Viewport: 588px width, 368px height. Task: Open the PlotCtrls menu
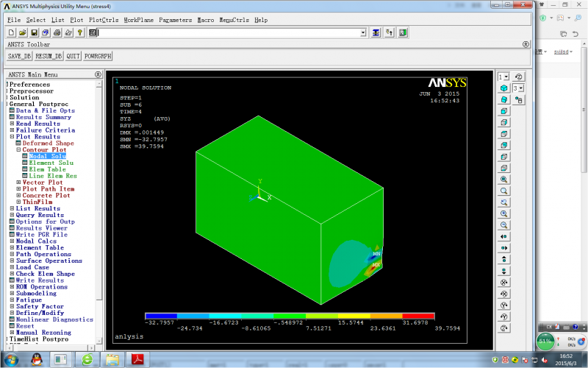click(x=104, y=20)
